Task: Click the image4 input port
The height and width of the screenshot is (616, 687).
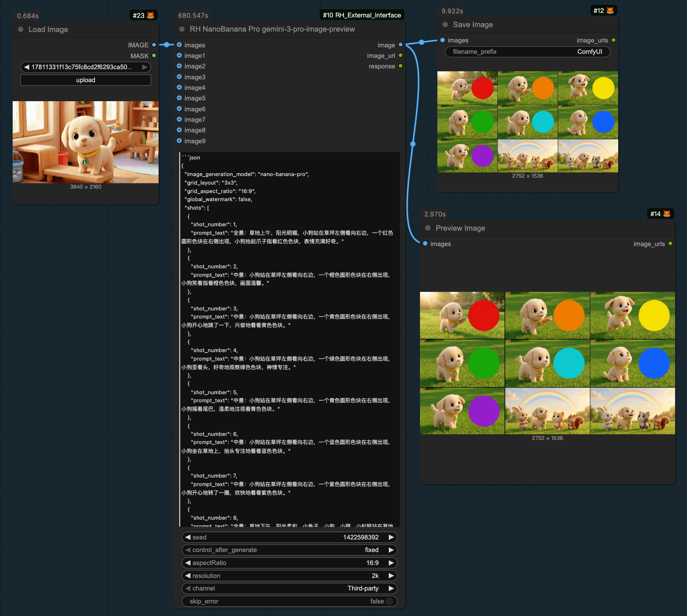Action: point(179,87)
